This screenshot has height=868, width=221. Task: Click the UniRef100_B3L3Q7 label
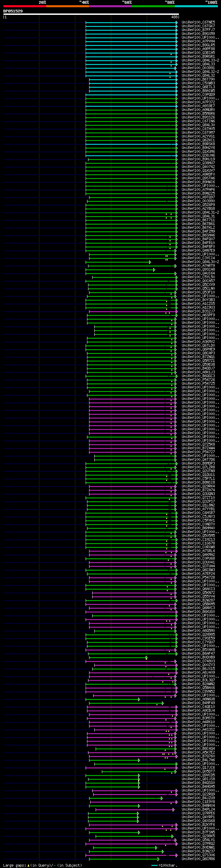pyautogui.click(x=198, y=680)
